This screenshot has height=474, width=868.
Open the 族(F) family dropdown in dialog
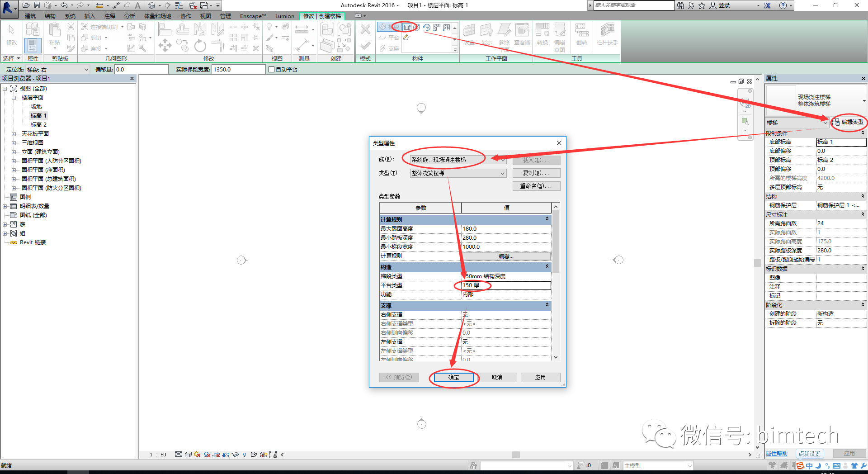tap(458, 160)
